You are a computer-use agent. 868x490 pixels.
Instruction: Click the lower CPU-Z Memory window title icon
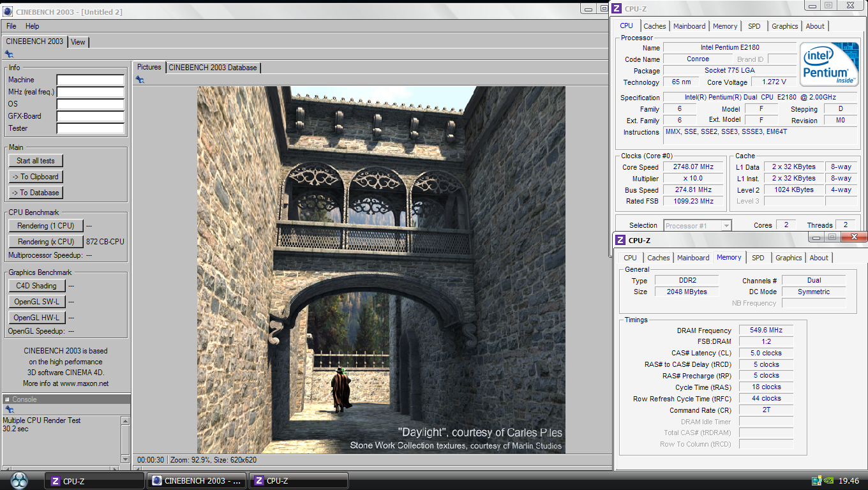621,240
